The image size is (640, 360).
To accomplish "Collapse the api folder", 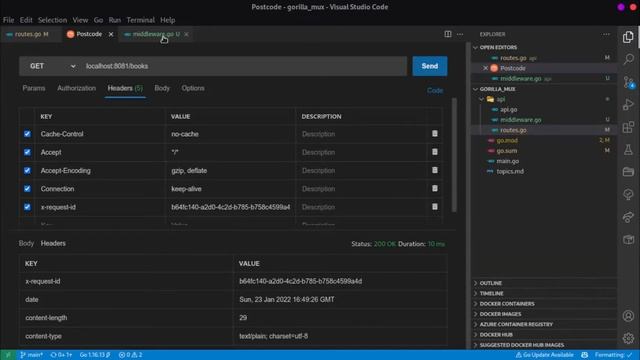I will 500,99.
